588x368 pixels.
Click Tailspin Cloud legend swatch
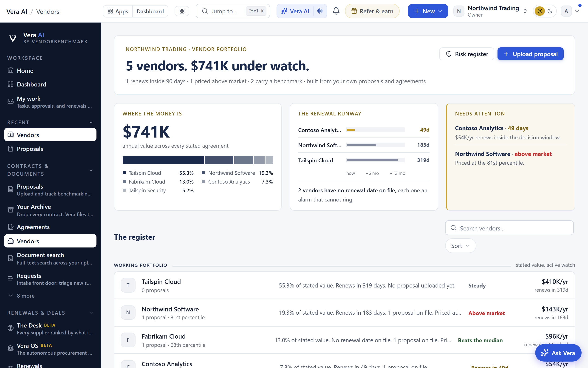pos(124,173)
